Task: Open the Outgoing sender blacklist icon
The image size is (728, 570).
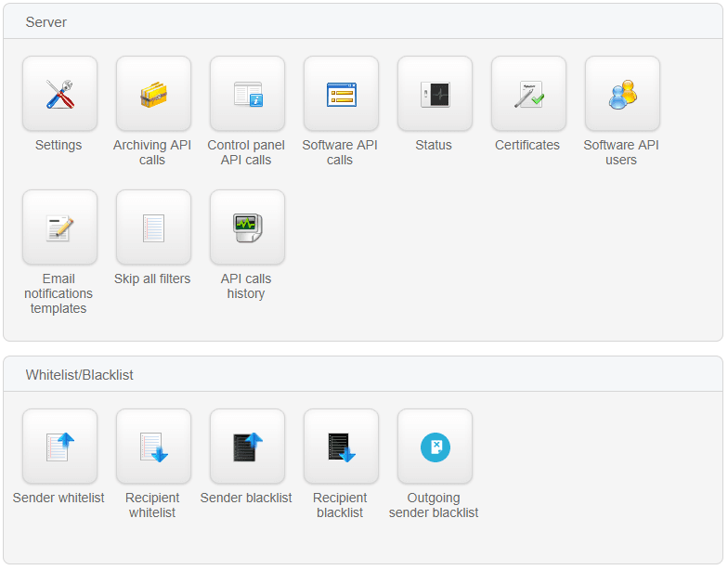Action: click(x=435, y=447)
